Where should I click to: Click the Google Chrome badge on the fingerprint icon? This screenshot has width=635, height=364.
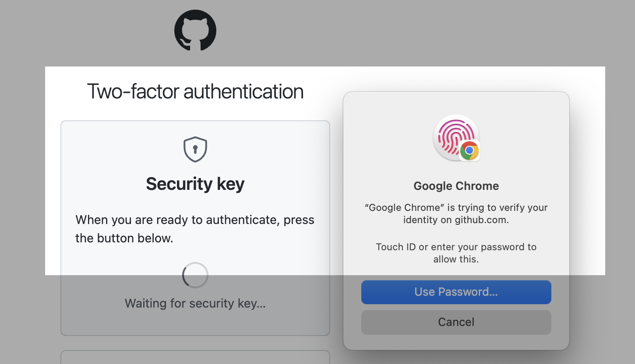(469, 151)
